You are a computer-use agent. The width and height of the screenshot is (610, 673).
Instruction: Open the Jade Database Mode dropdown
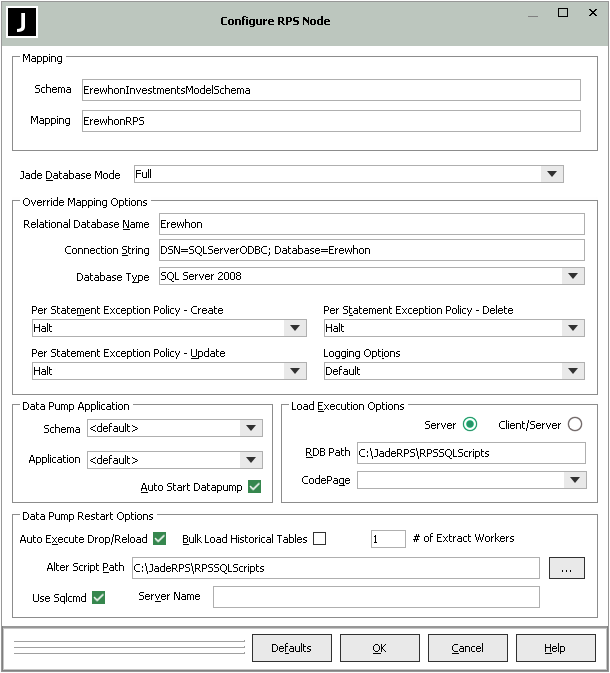(551, 175)
